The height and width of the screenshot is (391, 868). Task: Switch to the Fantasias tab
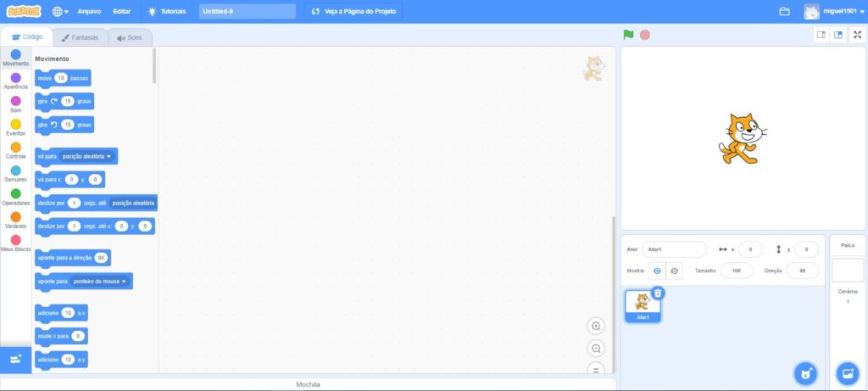80,37
